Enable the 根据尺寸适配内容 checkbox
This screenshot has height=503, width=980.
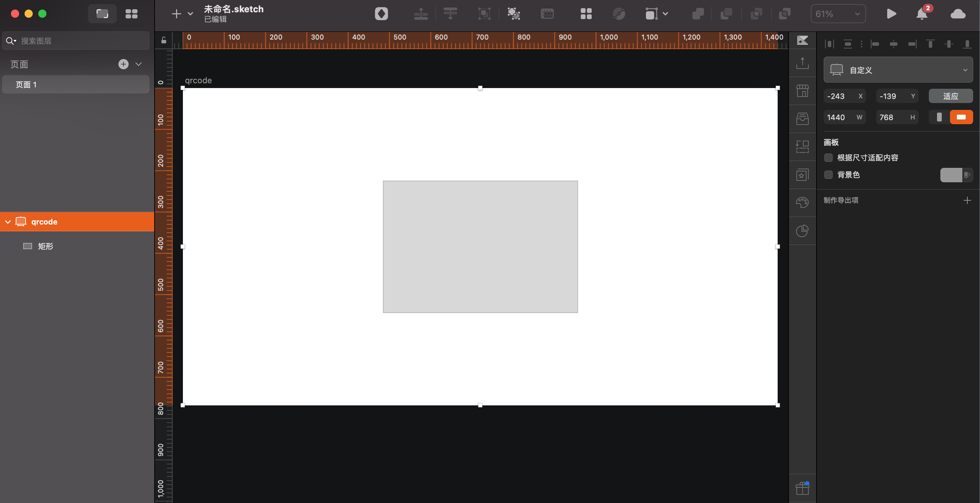tap(828, 158)
